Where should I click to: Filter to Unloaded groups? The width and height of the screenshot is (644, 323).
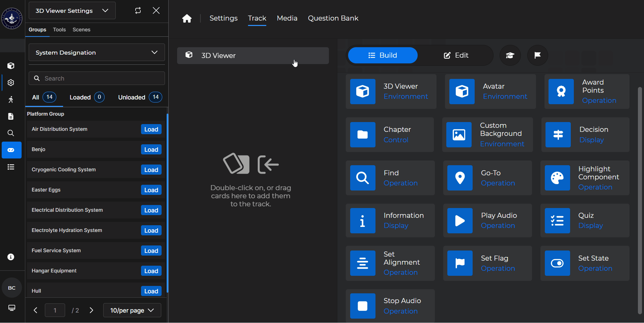pyautogui.click(x=140, y=97)
